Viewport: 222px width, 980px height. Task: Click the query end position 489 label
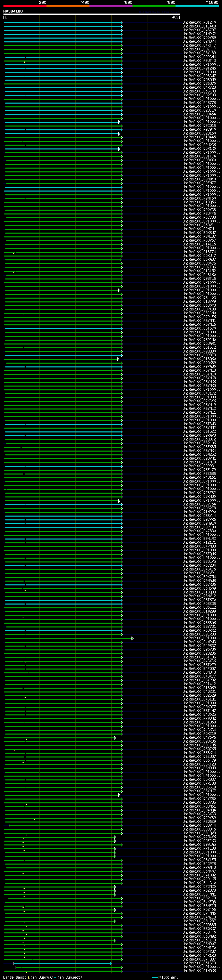(175, 17)
